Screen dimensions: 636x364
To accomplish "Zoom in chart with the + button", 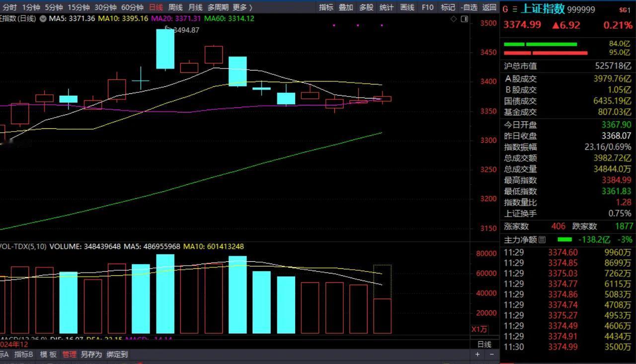I will pos(477,355).
